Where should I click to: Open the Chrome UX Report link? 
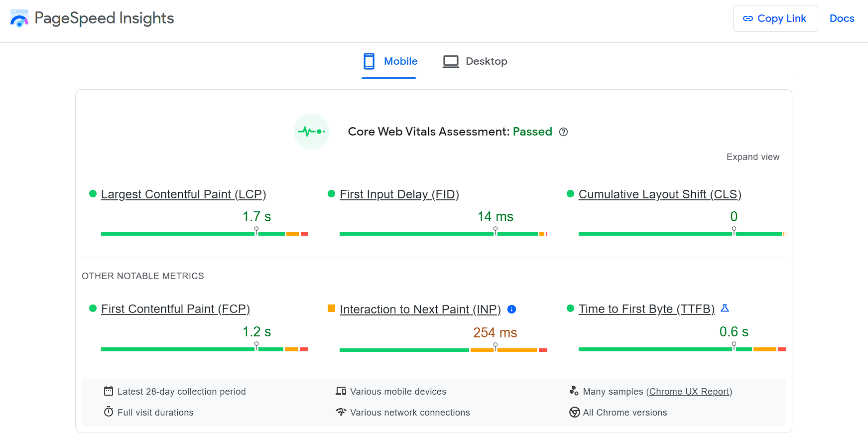689,392
